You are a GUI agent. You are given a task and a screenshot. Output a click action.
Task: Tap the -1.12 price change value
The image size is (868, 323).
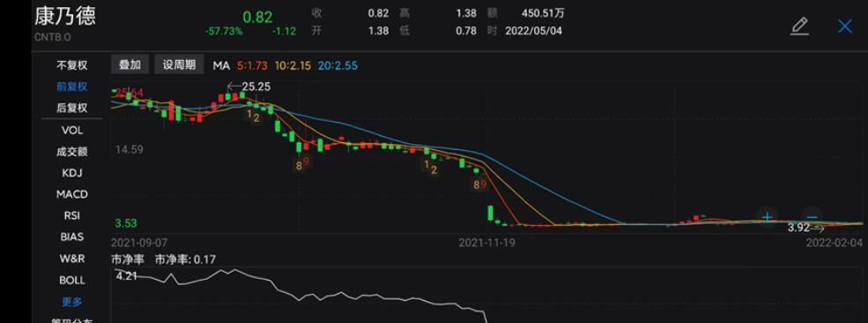coord(284,32)
